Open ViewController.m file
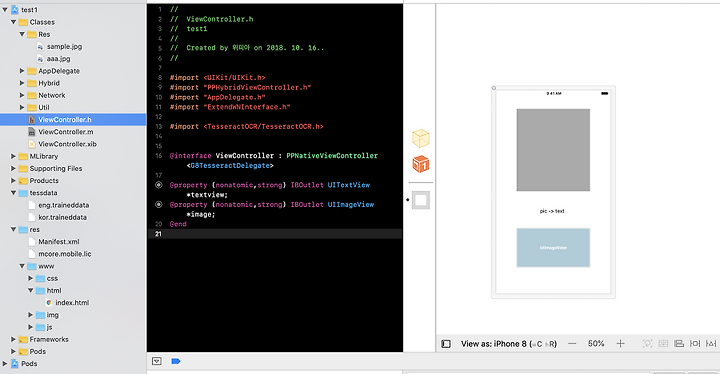This screenshot has width=720, height=374. [66, 132]
